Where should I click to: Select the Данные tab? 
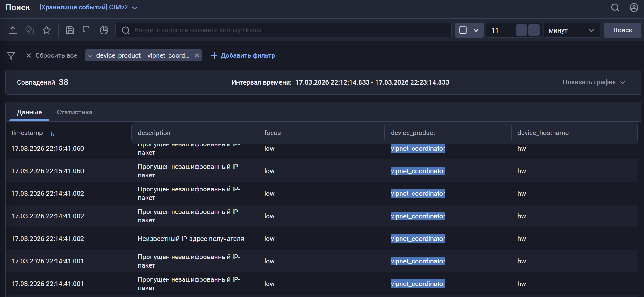click(29, 112)
